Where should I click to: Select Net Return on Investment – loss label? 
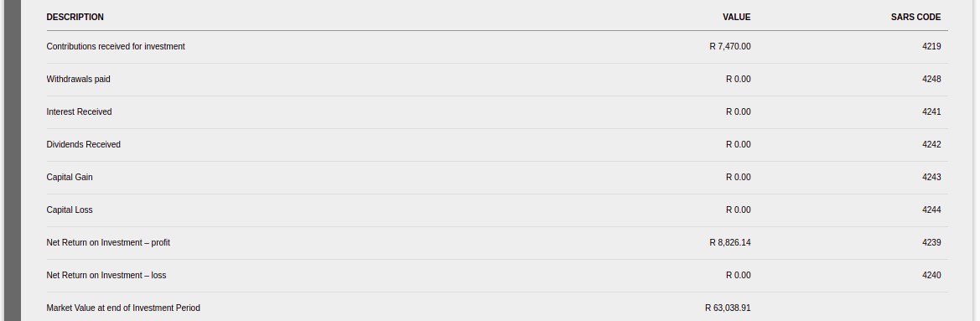[x=106, y=276]
